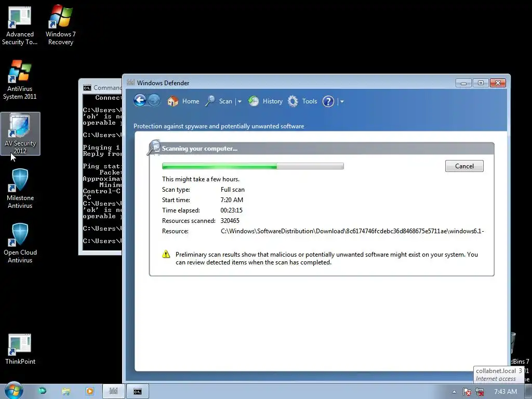Click the 'collabnet.local 3' network tooltip

499,375
